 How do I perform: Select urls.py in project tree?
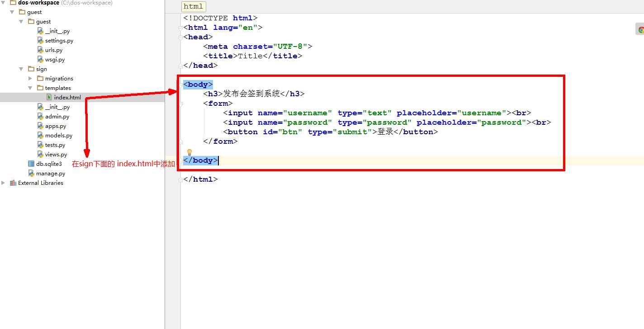coord(54,50)
